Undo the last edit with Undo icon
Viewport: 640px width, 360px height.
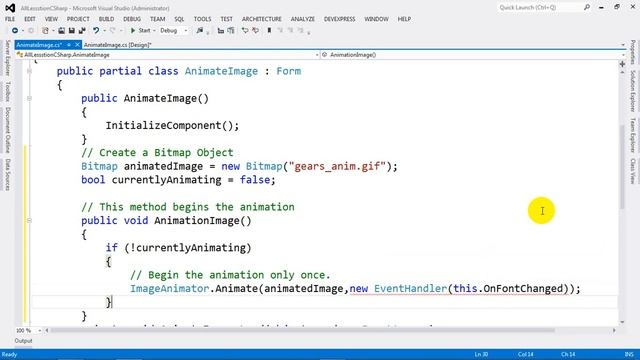96,31
